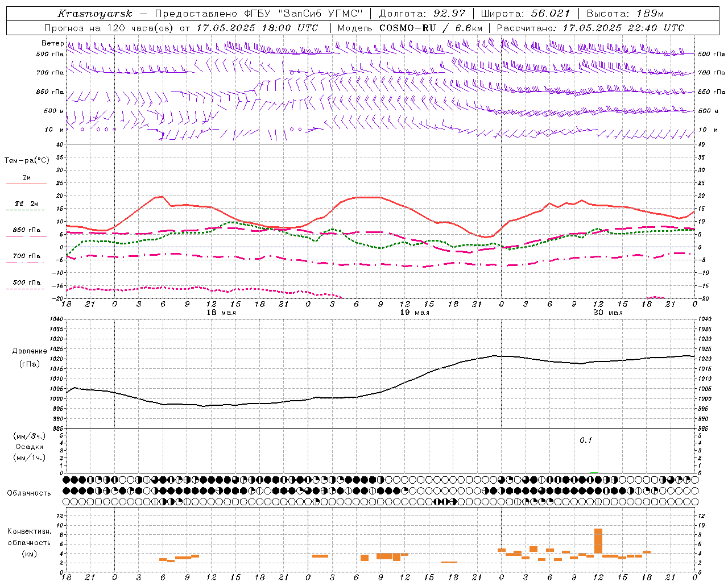Click the tallest orange convective cloud bar
This screenshot has height=582, width=728.
(x=598, y=541)
